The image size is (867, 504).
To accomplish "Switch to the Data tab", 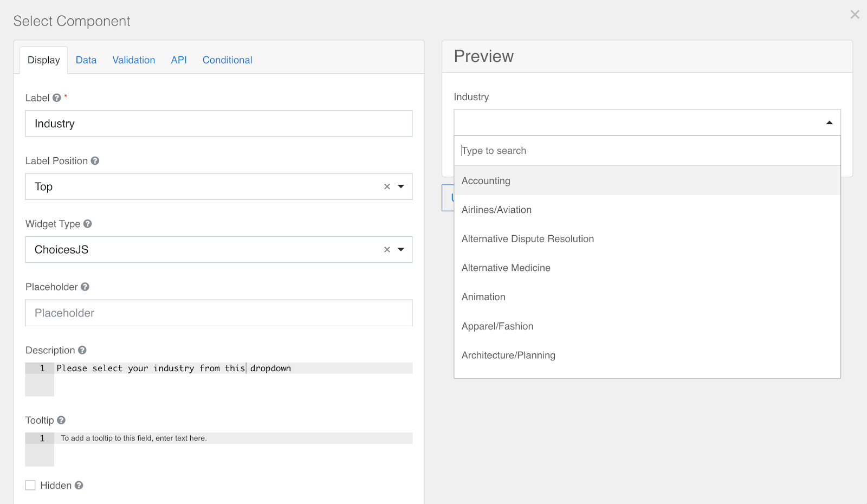I will (x=86, y=60).
